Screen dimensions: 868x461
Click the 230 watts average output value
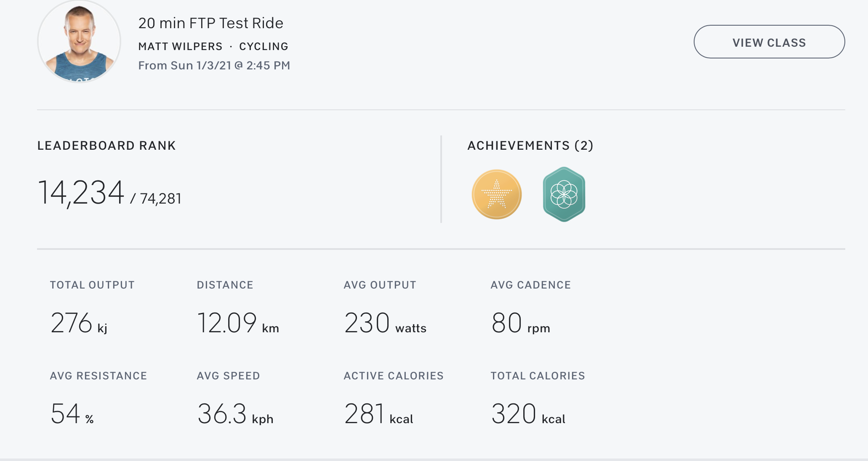pyautogui.click(x=385, y=323)
